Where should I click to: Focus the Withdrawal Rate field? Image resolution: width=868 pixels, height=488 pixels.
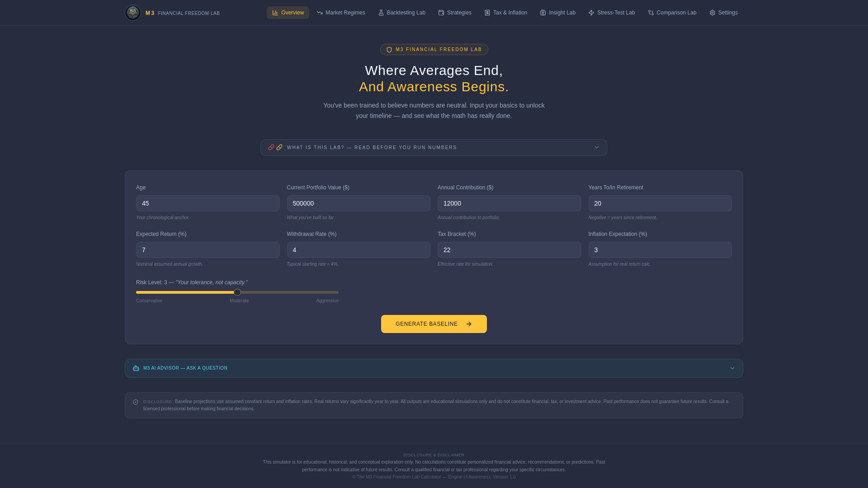point(359,250)
